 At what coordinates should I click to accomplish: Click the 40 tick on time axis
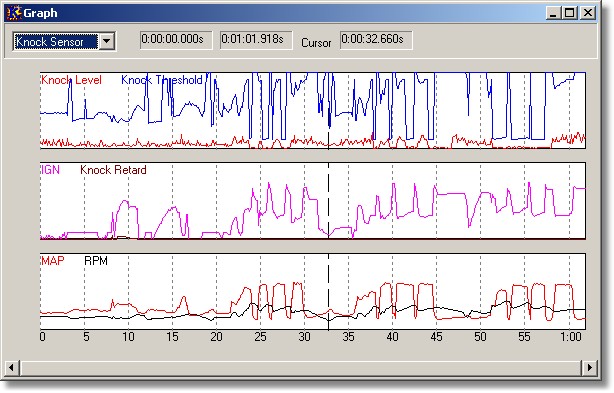coord(392,337)
